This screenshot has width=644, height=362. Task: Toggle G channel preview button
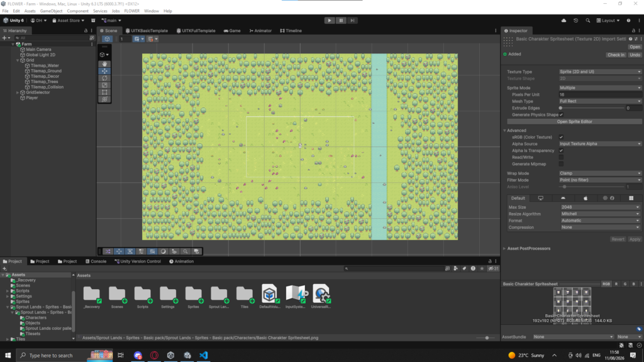pyautogui.click(x=625, y=284)
